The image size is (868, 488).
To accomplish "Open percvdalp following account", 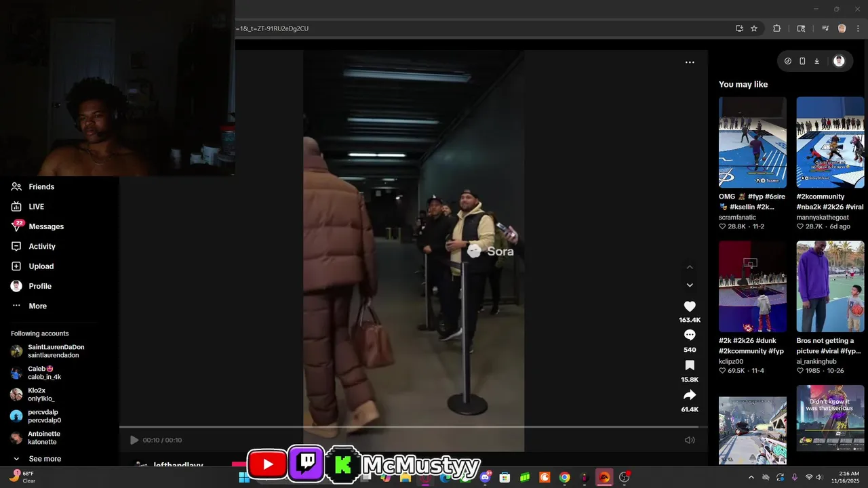I will point(35,416).
